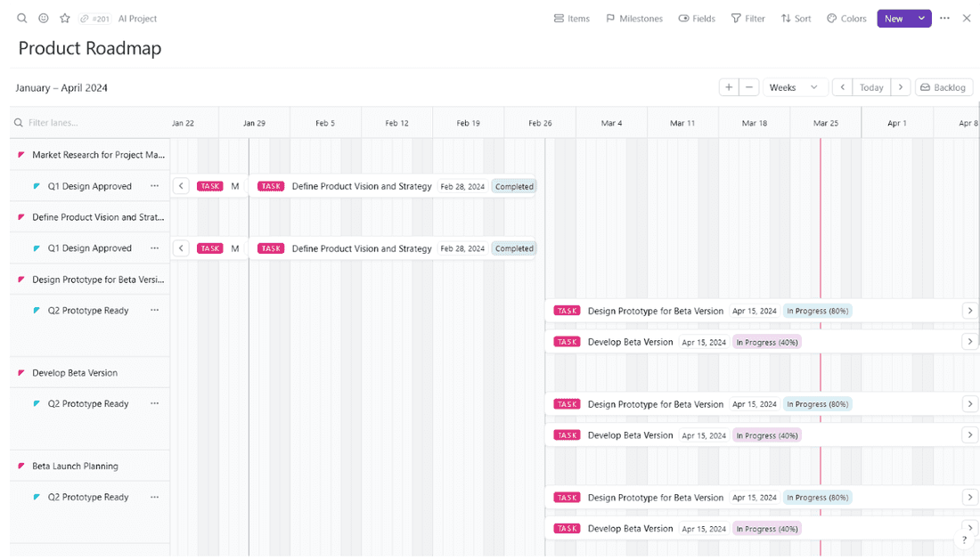Star the AI Project via the favorite icon

64,18
